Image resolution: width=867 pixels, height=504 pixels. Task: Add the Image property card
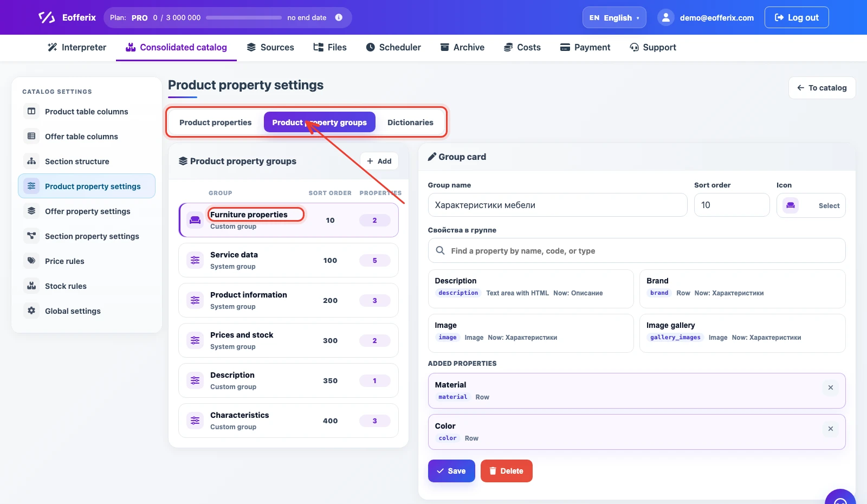coord(530,333)
